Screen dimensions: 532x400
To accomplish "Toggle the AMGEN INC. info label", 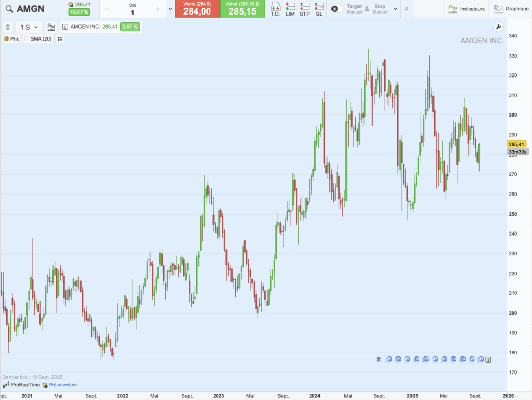I will pyautogui.click(x=65, y=27).
